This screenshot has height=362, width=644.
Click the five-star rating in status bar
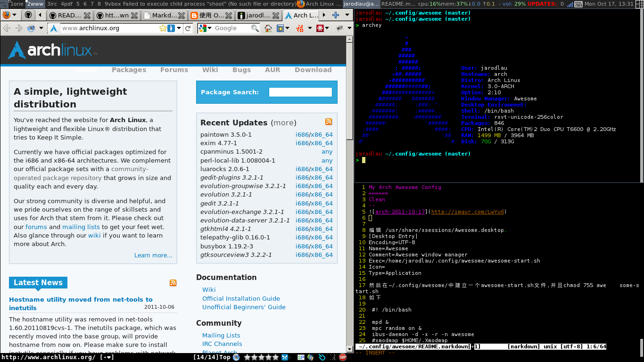coord(261,357)
